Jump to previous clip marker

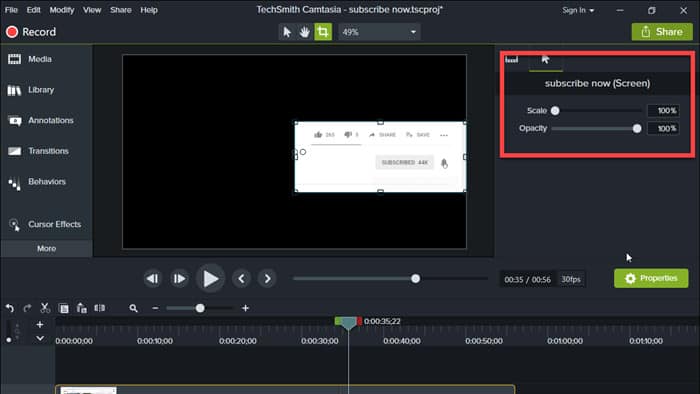(241, 278)
